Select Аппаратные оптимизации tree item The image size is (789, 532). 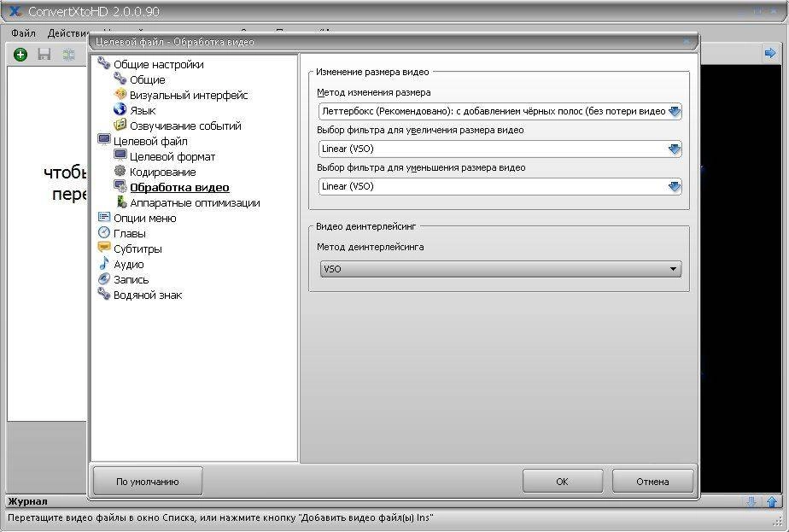click(195, 203)
